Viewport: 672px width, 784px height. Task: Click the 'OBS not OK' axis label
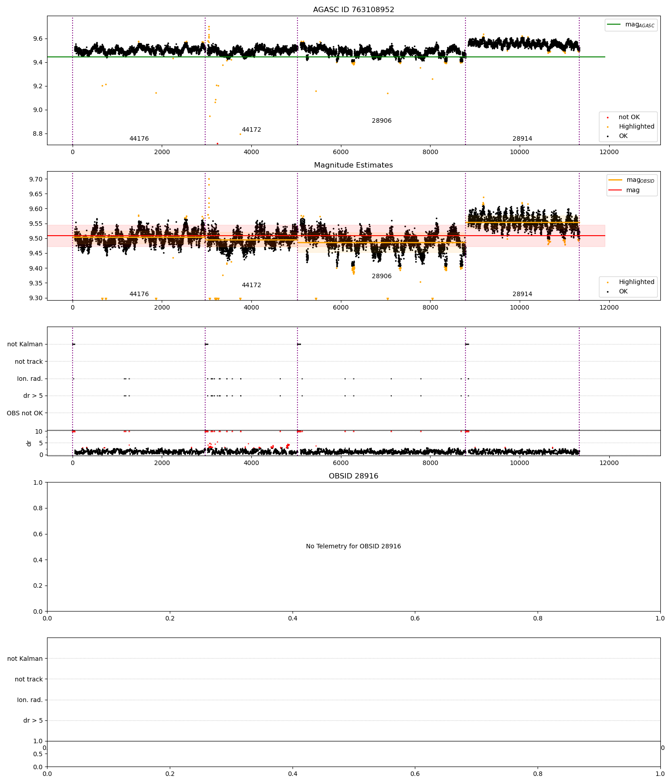click(x=25, y=413)
